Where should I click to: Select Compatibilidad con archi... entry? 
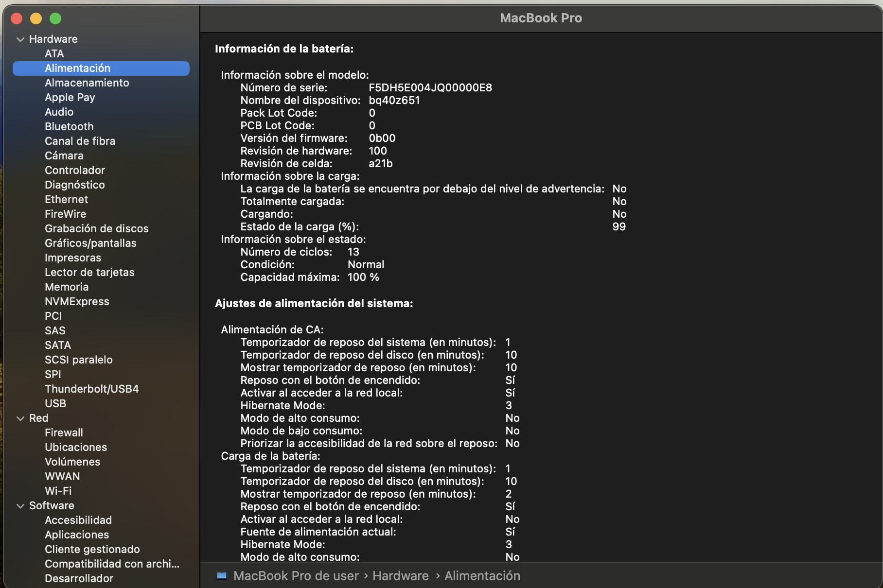click(x=112, y=564)
